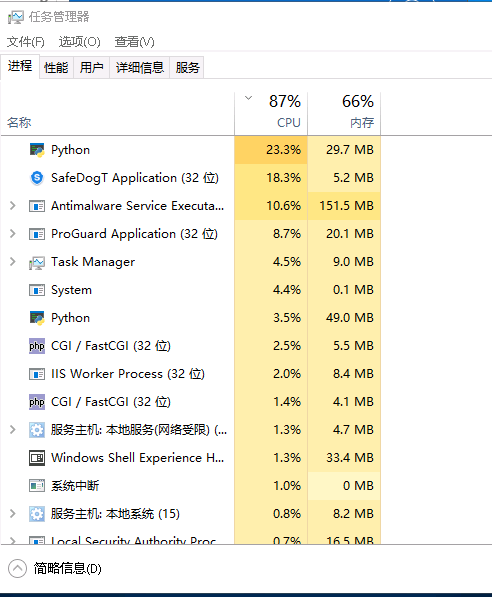Select the Windows Shell Experience H... row name
The image size is (492, 597).
137,458
